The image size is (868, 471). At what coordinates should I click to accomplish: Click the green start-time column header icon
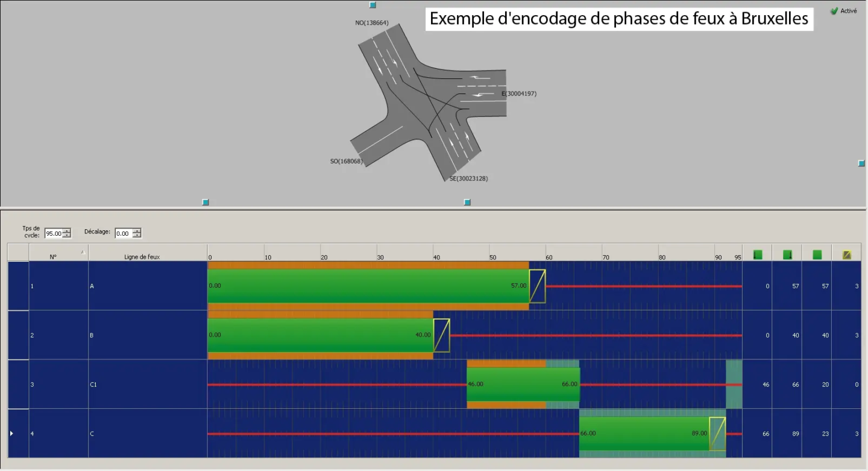758,255
